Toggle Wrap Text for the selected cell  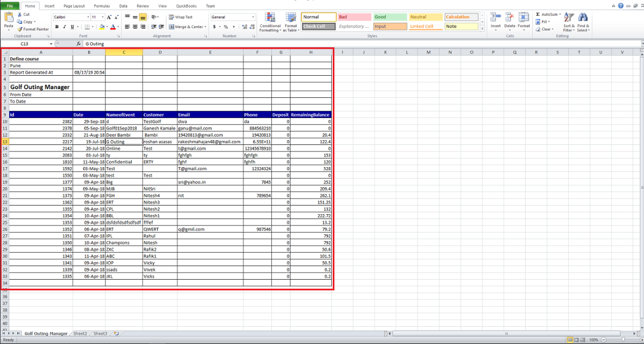pos(180,17)
